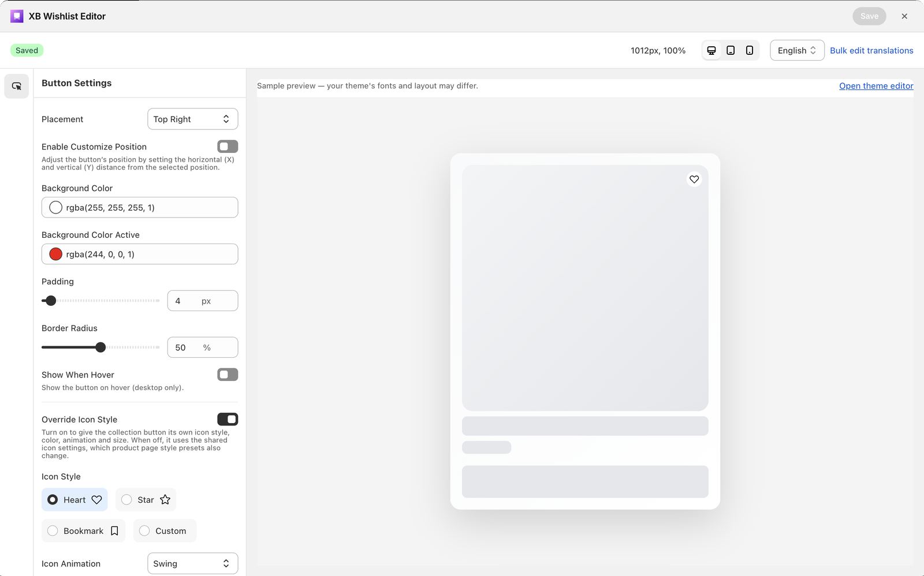
Task: Click the Button Settings heading
Action: click(x=76, y=83)
